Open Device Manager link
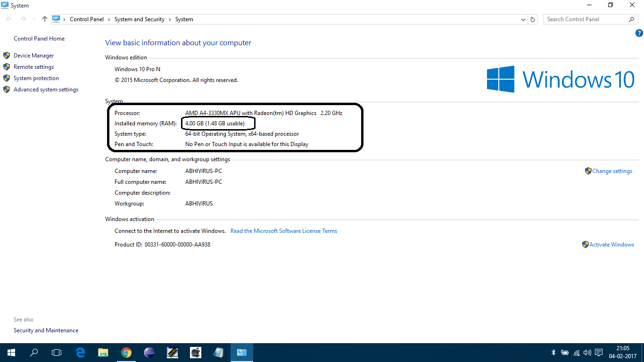 click(x=34, y=56)
